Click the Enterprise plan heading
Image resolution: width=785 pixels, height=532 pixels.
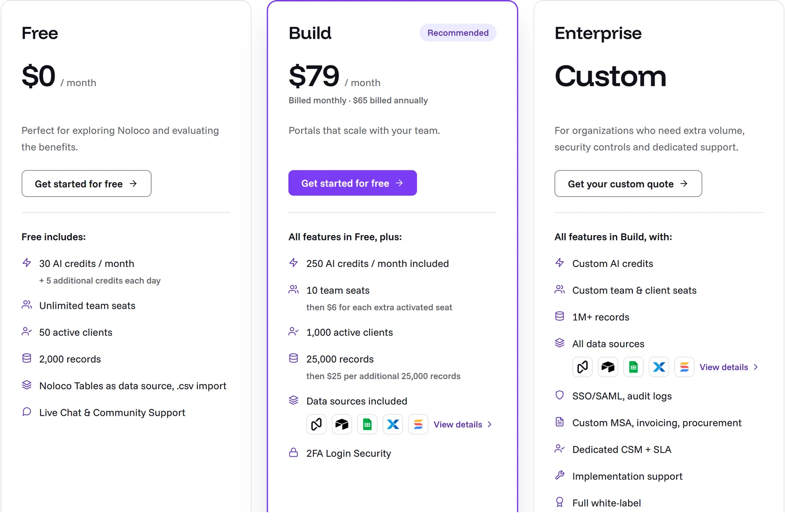coord(598,33)
